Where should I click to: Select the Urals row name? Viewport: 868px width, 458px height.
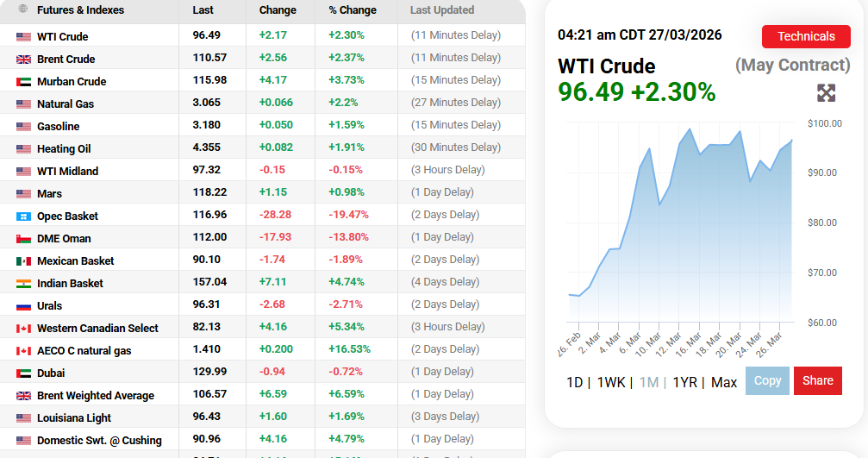(49, 305)
